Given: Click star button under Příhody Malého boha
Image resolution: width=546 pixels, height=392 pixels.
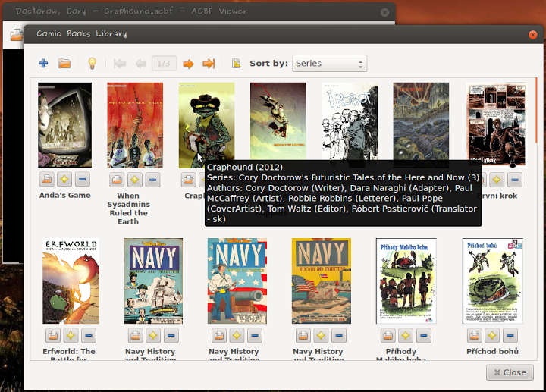Looking at the screenshot, I should click(x=406, y=336).
